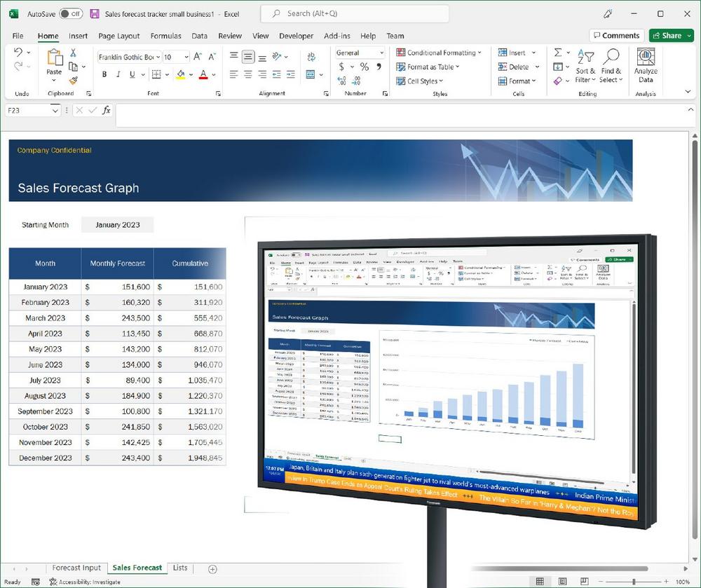Click the Cut scissors icon
The height and width of the screenshot is (588, 701).
[73, 53]
